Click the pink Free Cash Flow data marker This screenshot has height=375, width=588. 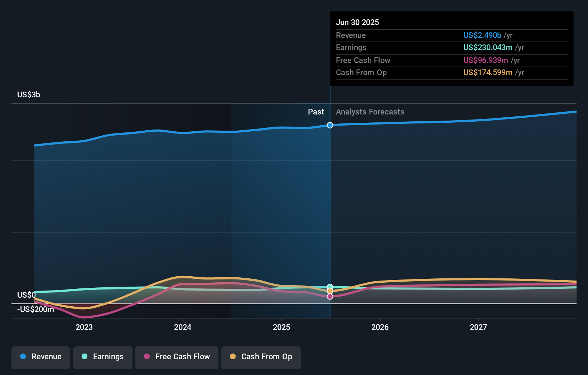(x=330, y=297)
